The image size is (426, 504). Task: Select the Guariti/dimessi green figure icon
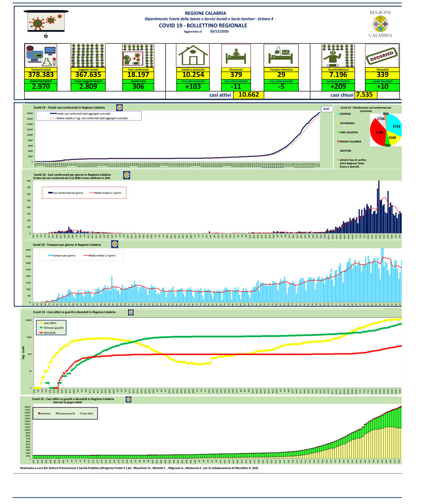338,56
